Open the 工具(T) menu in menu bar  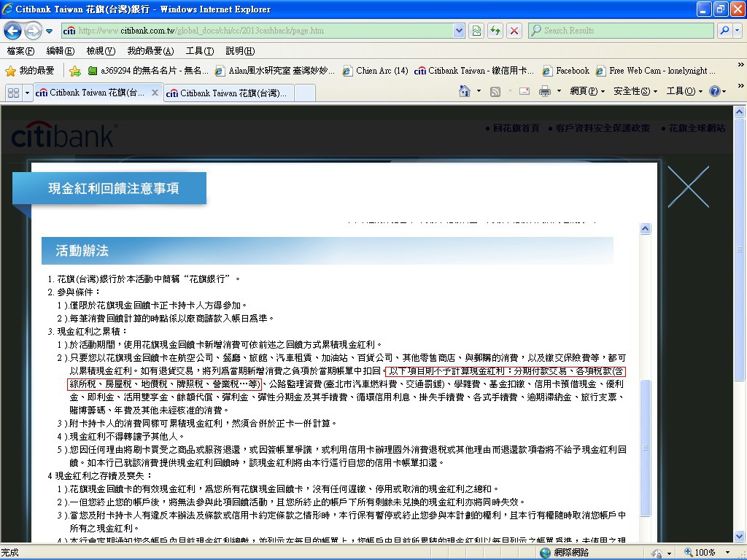[x=200, y=51]
